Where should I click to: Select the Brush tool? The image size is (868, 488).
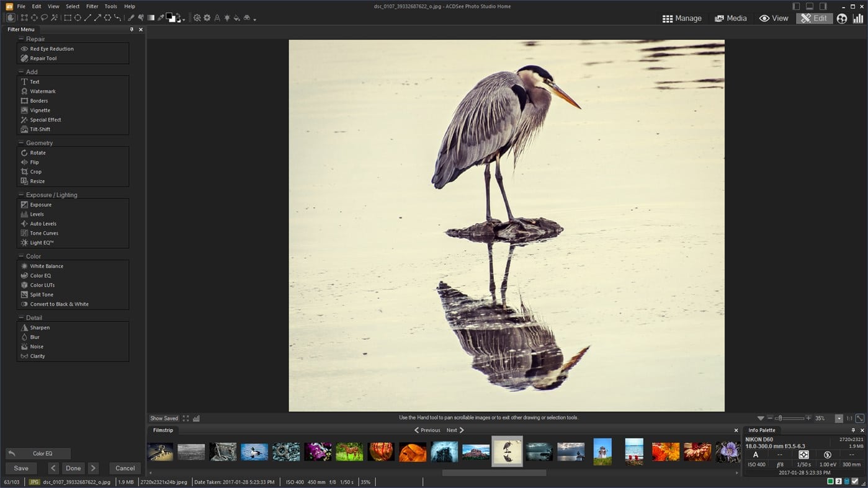pyautogui.click(x=131, y=18)
